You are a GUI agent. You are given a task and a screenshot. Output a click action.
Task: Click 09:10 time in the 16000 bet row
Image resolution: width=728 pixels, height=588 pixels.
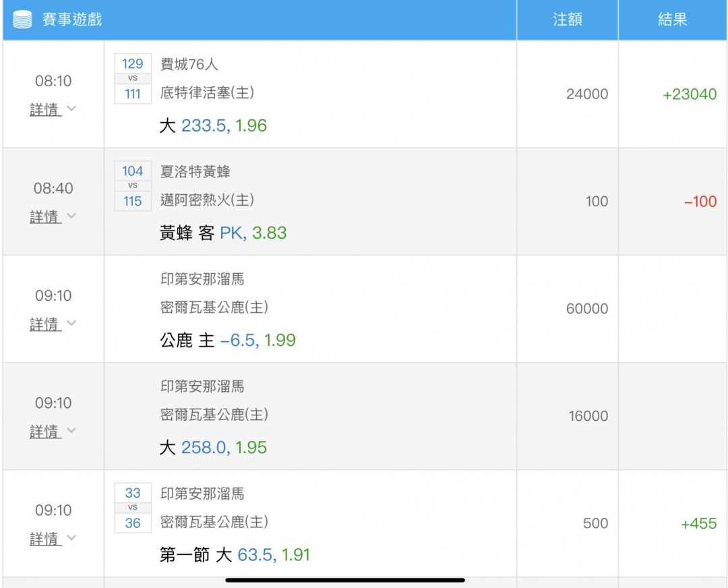pyautogui.click(x=53, y=403)
